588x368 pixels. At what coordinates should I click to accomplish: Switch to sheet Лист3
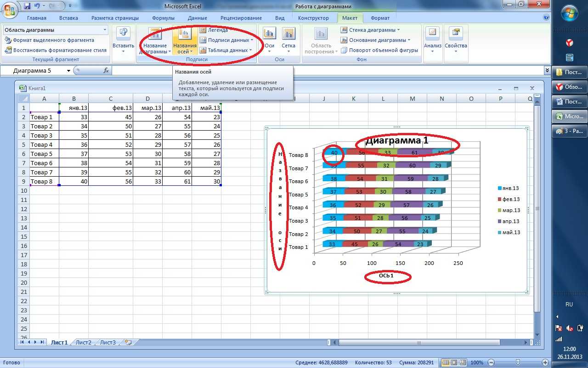pyautogui.click(x=108, y=342)
